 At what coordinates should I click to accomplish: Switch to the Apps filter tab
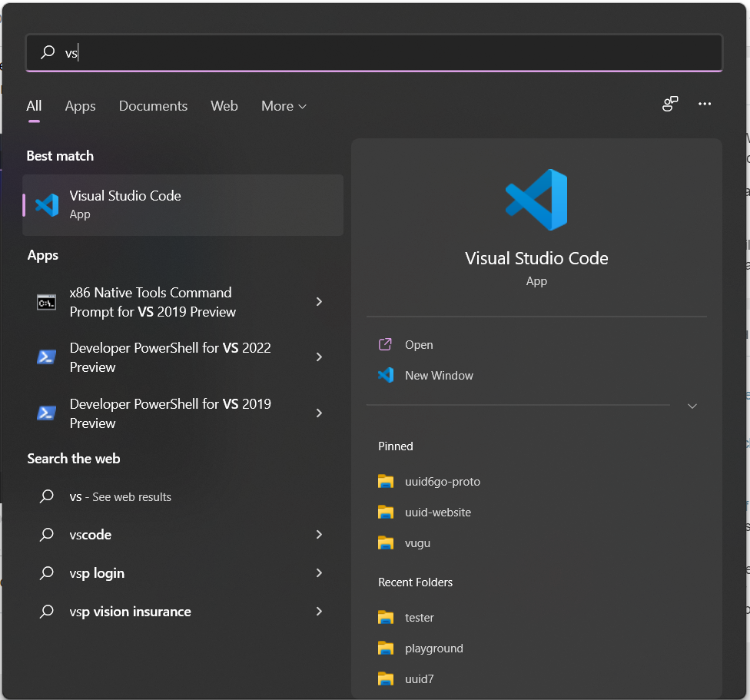pos(80,106)
